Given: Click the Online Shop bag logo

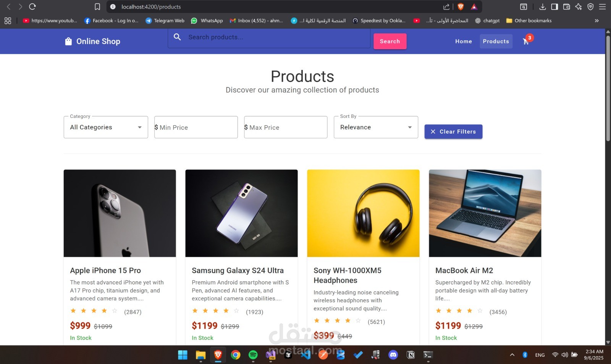Looking at the screenshot, I should (68, 41).
